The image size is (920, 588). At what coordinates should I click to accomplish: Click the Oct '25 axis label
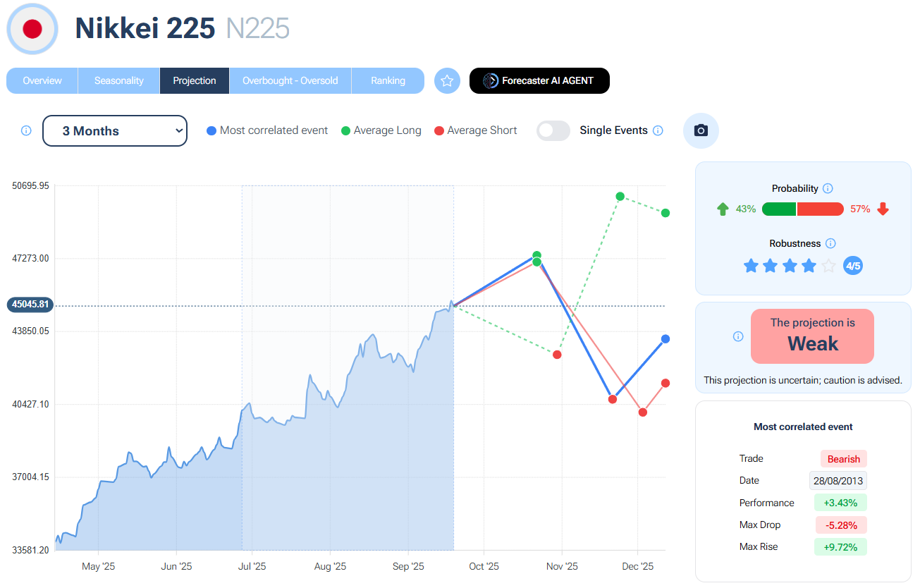click(x=484, y=566)
